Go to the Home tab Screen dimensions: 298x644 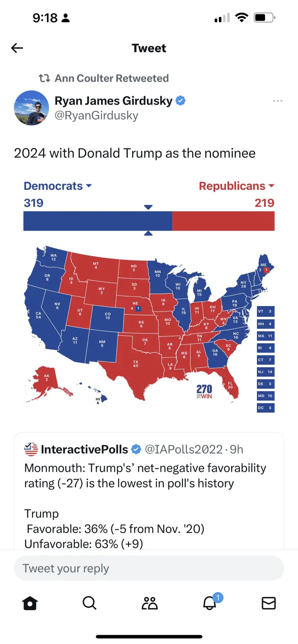(x=30, y=603)
